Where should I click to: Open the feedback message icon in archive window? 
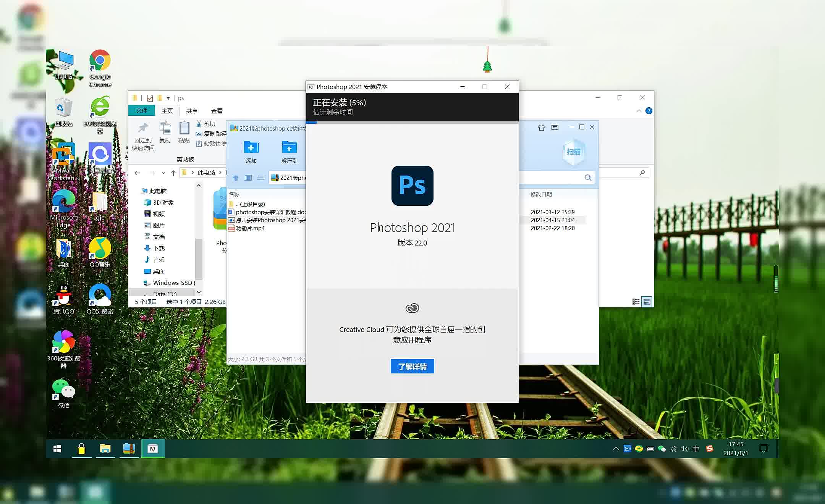pos(555,128)
